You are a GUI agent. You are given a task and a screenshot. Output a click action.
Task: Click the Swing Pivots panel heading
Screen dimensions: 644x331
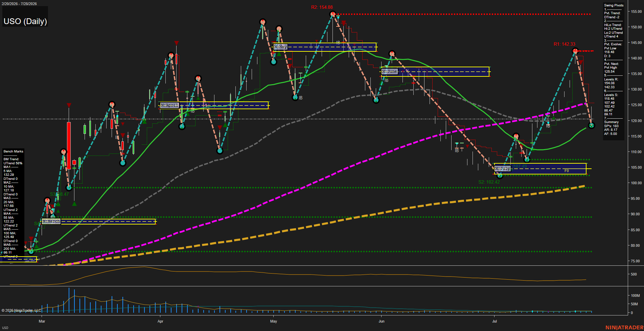pyautogui.click(x=614, y=5)
